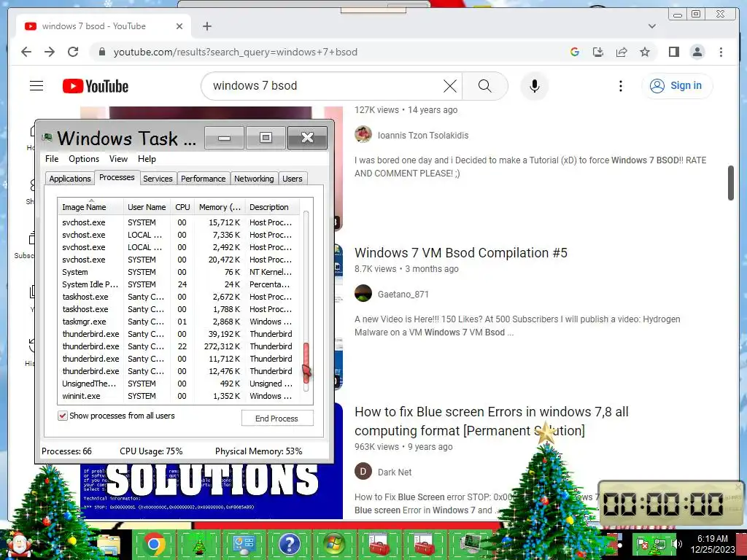Open 'Windows 7 VM Bsod Compilation #5' video

click(461, 253)
